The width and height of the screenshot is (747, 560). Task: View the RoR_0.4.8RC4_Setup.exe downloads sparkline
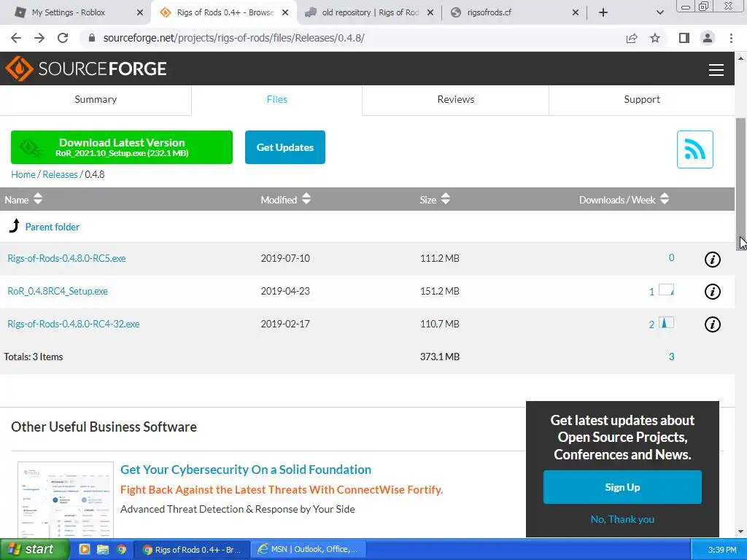tap(667, 289)
